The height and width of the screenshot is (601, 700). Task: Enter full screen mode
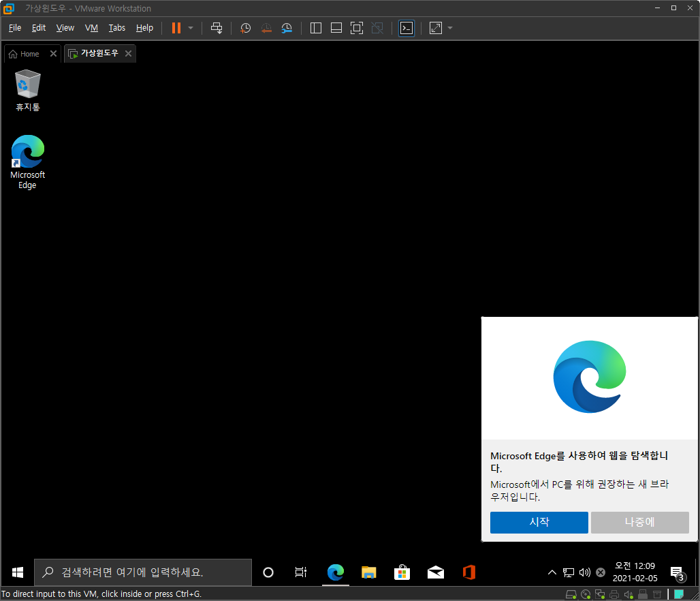pos(357,28)
